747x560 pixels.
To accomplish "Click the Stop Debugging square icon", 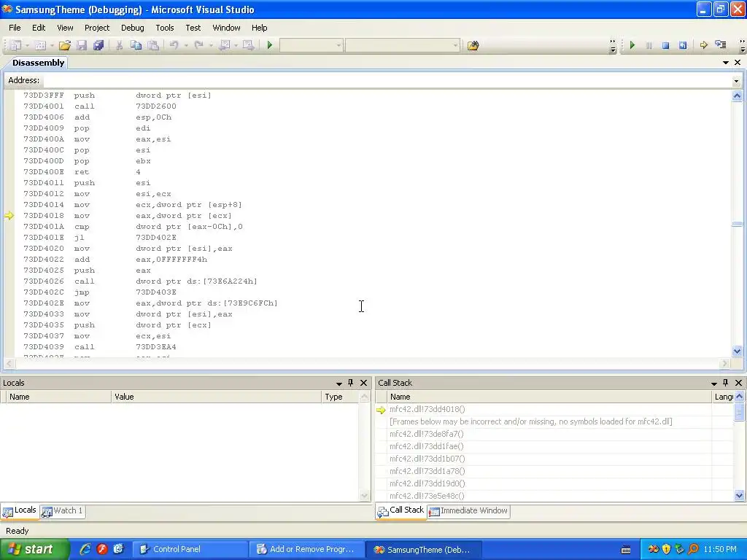I will 665,45.
